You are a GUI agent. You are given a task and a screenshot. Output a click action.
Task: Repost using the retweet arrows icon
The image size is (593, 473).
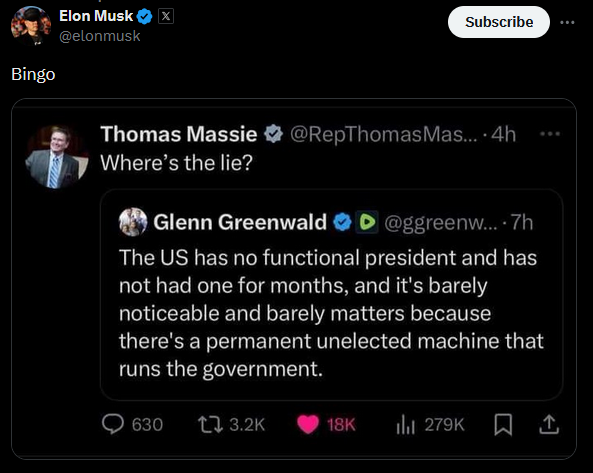[x=210, y=425]
